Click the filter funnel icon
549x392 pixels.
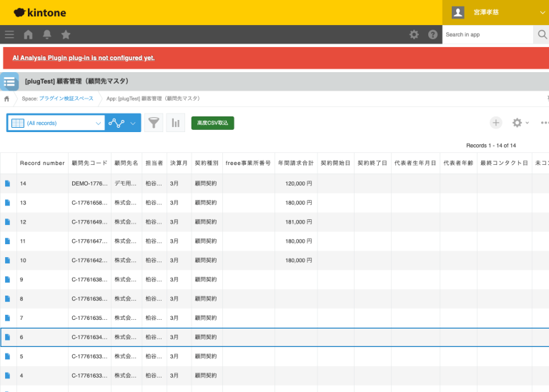154,123
